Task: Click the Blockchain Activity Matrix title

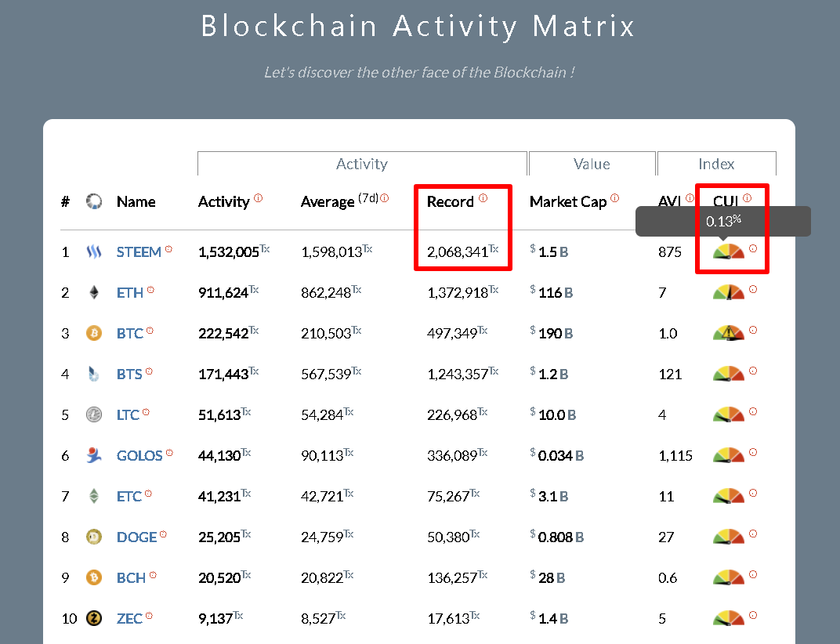Action: click(x=418, y=25)
